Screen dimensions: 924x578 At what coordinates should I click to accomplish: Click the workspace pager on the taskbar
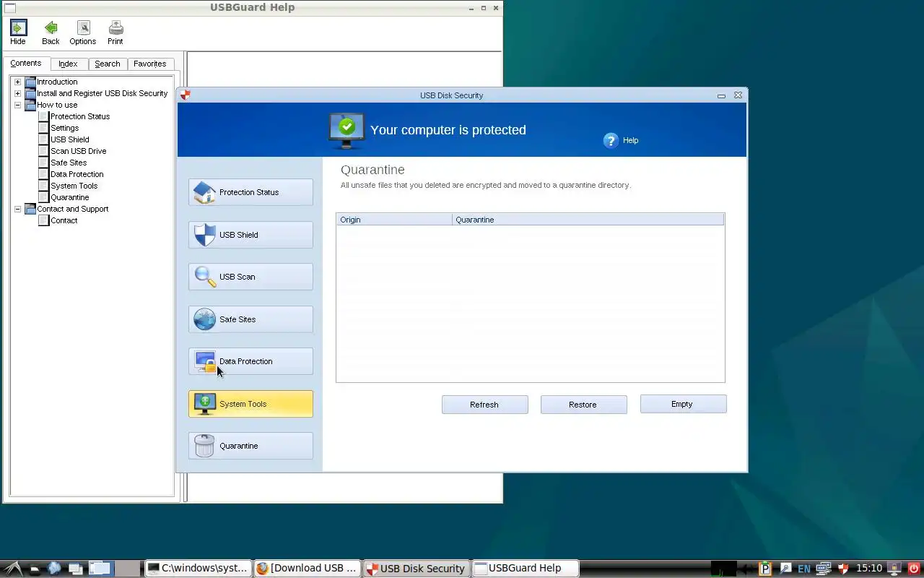point(113,569)
